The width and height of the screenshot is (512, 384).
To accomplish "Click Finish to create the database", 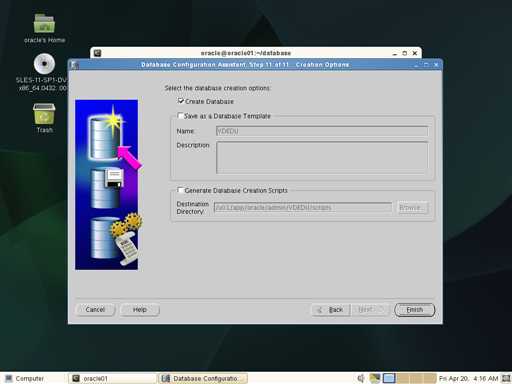I will click(x=414, y=310).
